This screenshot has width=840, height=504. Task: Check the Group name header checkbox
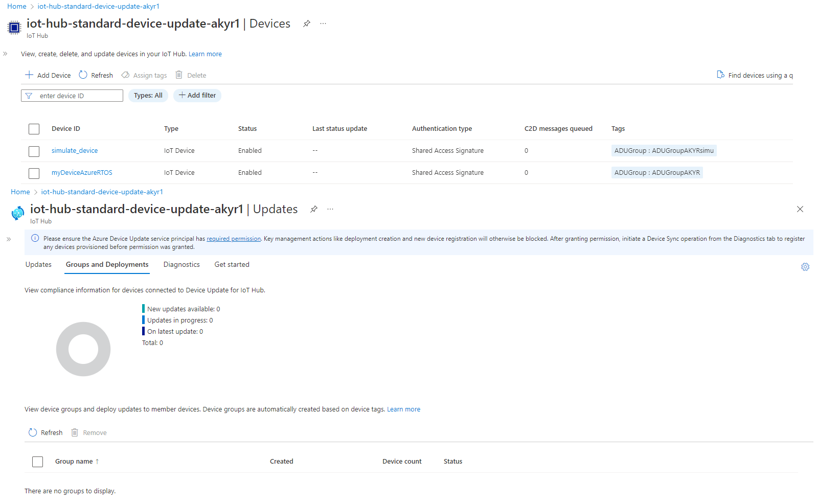[x=37, y=461]
